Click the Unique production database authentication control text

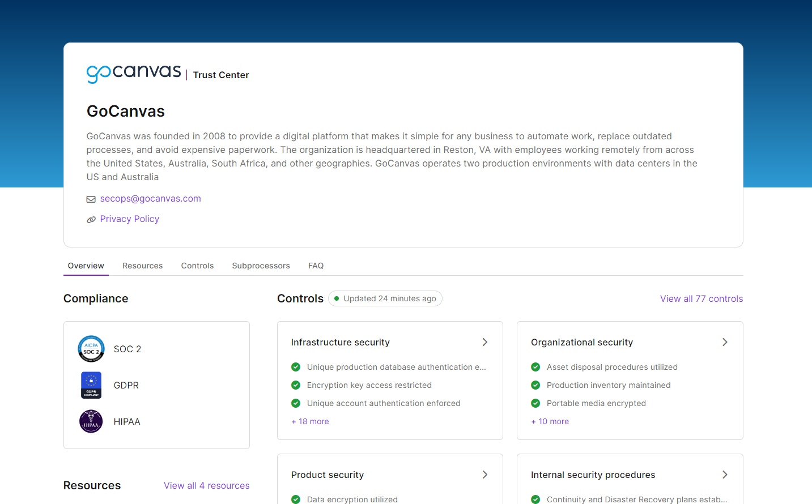(x=397, y=367)
